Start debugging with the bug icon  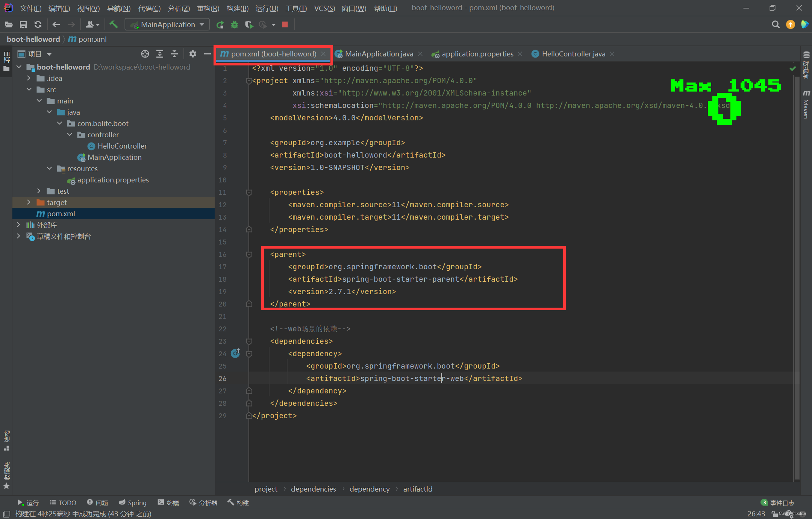click(235, 24)
